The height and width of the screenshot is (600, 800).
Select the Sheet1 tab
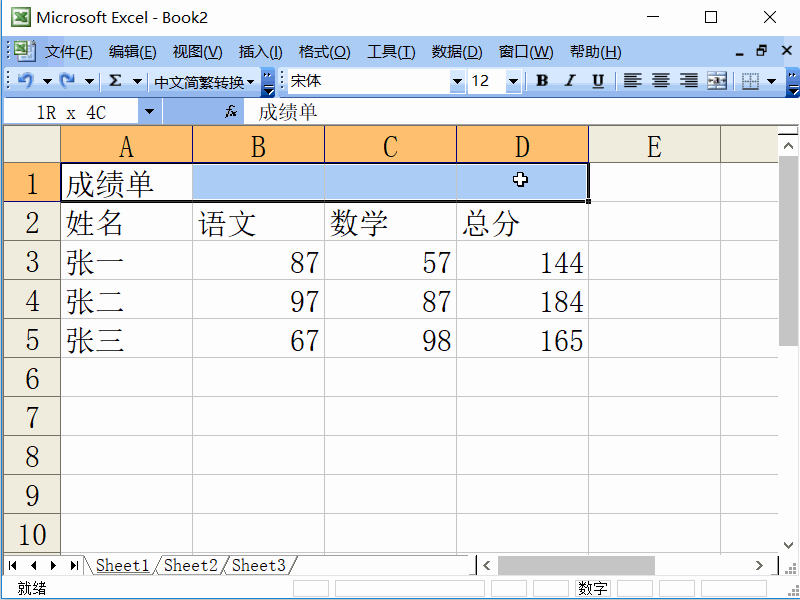click(122, 565)
